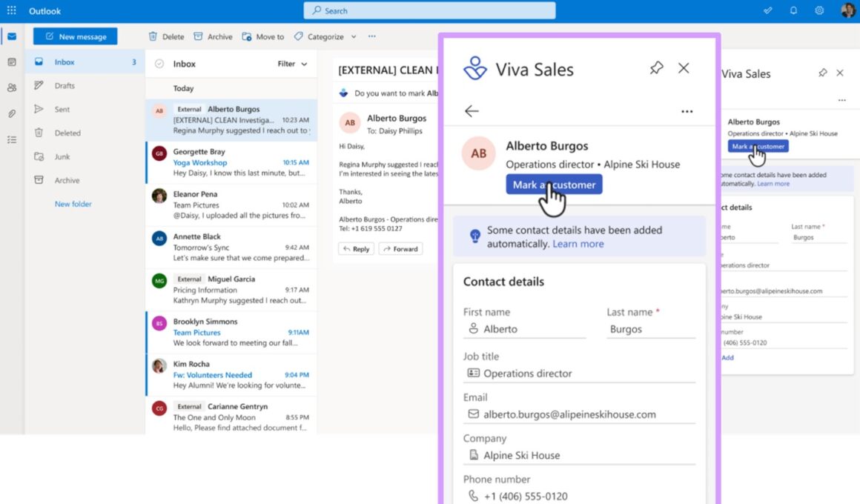Open the Drafts folder
Screen dimensions: 860x504
click(64, 86)
